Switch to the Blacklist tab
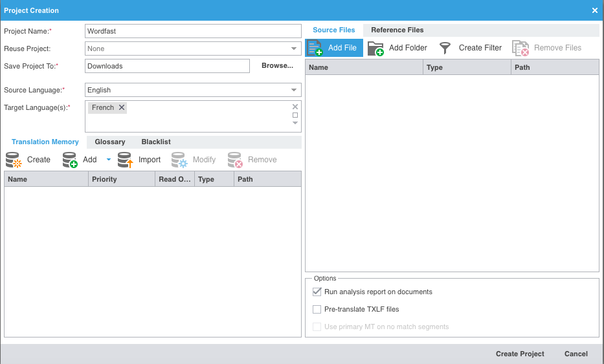Screen dimensions: 604x364 pyautogui.click(x=156, y=142)
